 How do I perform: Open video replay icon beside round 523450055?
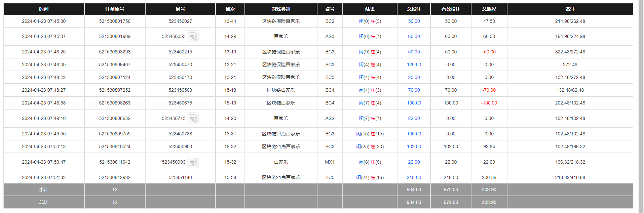click(x=193, y=36)
